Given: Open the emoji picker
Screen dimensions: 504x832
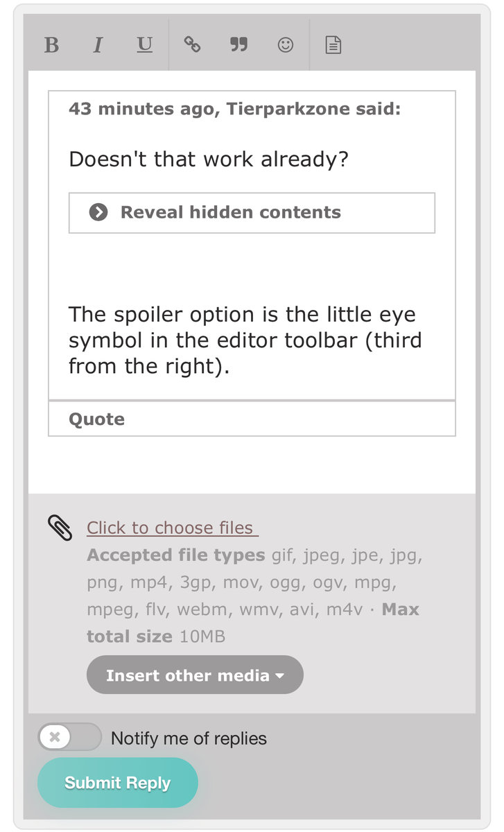Looking at the screenshot, I should [285, 45].
